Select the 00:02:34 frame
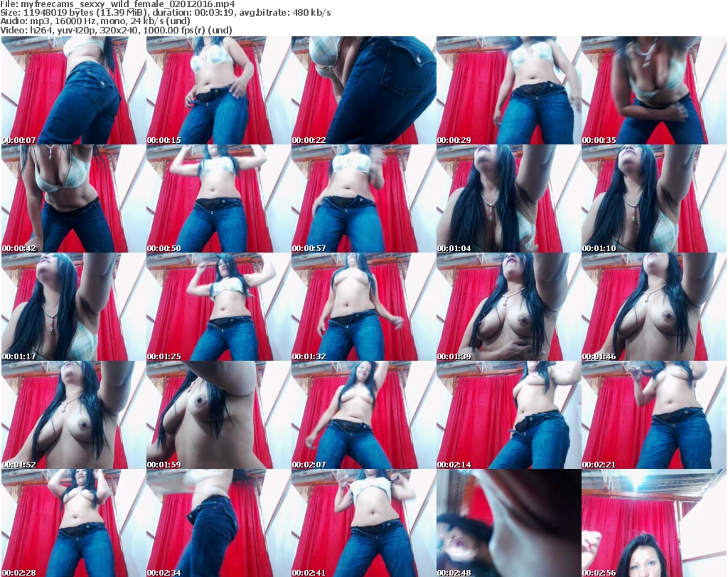The image size is (728, 577). (219, 523)
